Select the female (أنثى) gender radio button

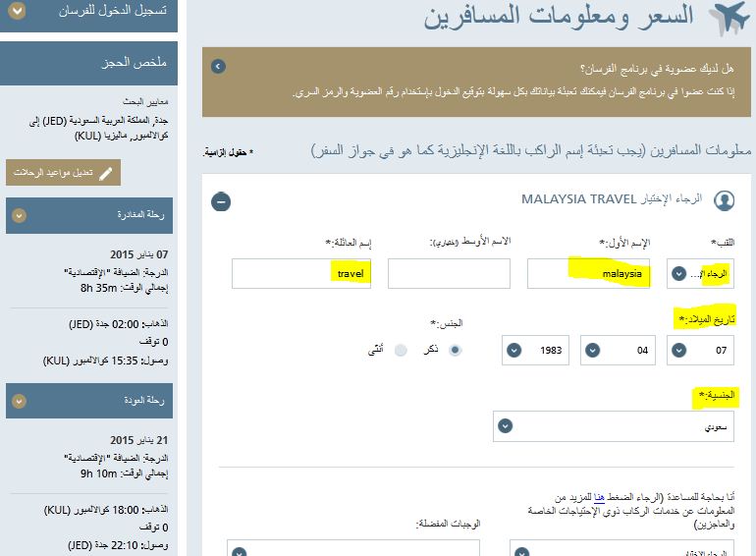(x=401, y=350)
